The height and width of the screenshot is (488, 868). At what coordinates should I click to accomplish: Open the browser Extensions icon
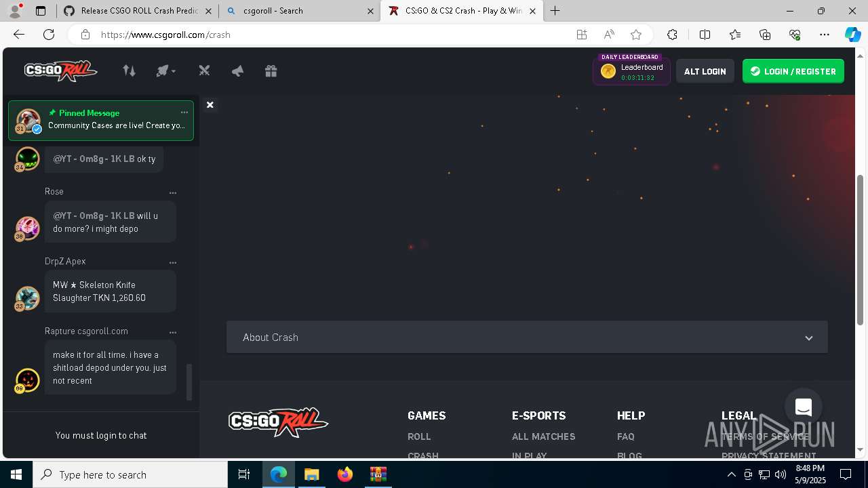pyautogui.click(x=672, y=35)
